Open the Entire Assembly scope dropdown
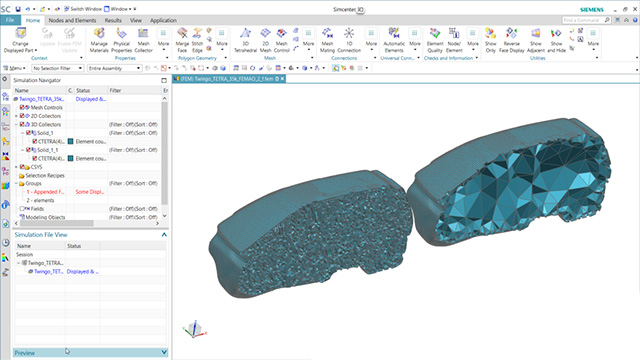This screenshot has height=360, width=640. pos(114,68)
